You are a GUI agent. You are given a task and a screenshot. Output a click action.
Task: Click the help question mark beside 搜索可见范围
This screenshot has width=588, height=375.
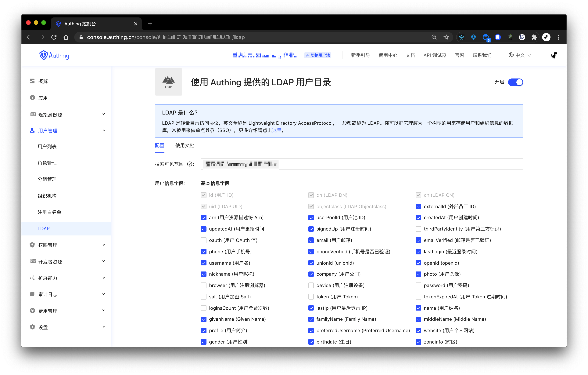pyautogui.click(x=189, y=164)
